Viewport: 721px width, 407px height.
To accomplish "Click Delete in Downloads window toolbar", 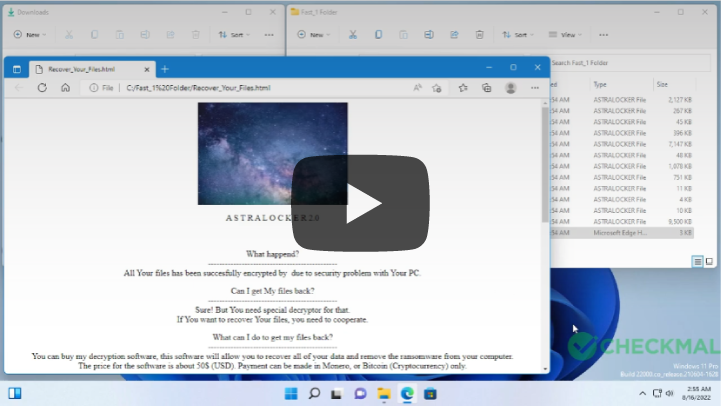I will 195,34.
